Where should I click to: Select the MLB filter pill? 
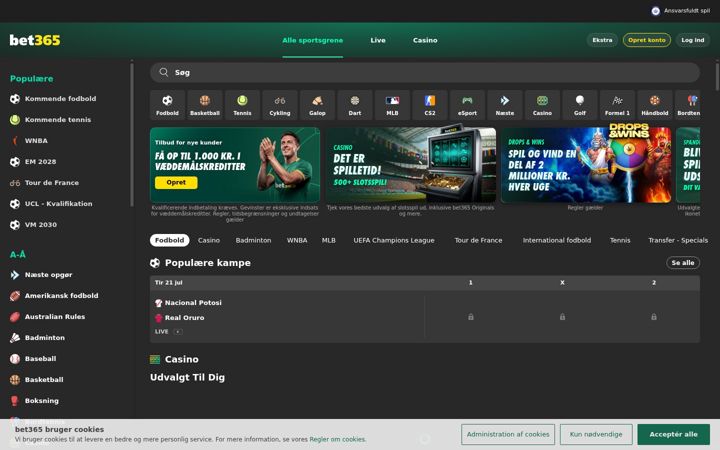(x=329, y=240)
